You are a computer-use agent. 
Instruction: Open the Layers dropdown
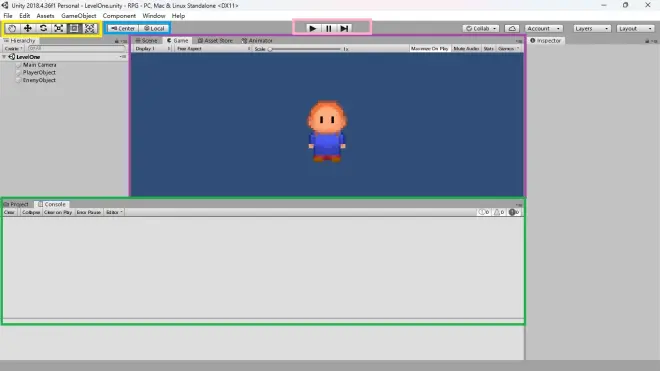pyautogui.click(x=592, y=28)
